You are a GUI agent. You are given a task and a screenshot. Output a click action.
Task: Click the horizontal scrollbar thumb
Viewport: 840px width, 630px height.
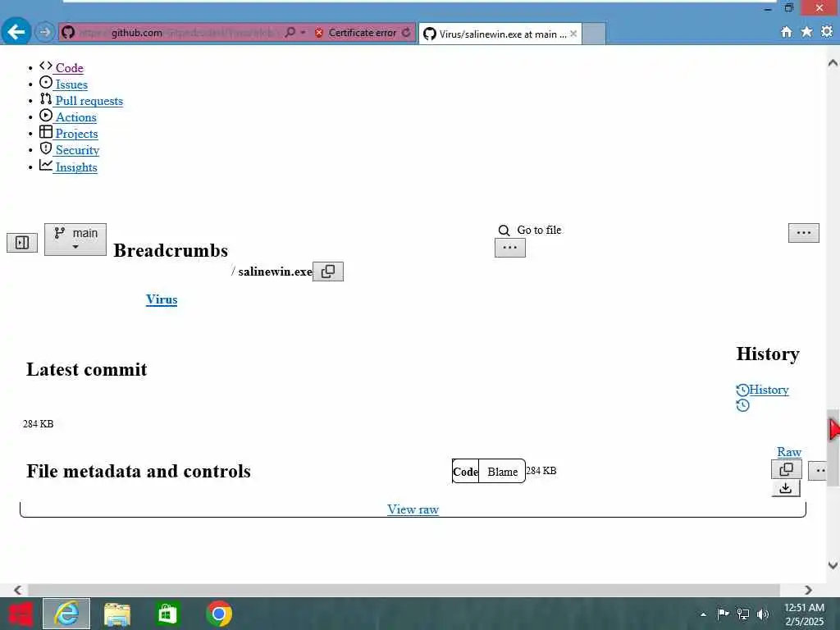click(404, 590)
